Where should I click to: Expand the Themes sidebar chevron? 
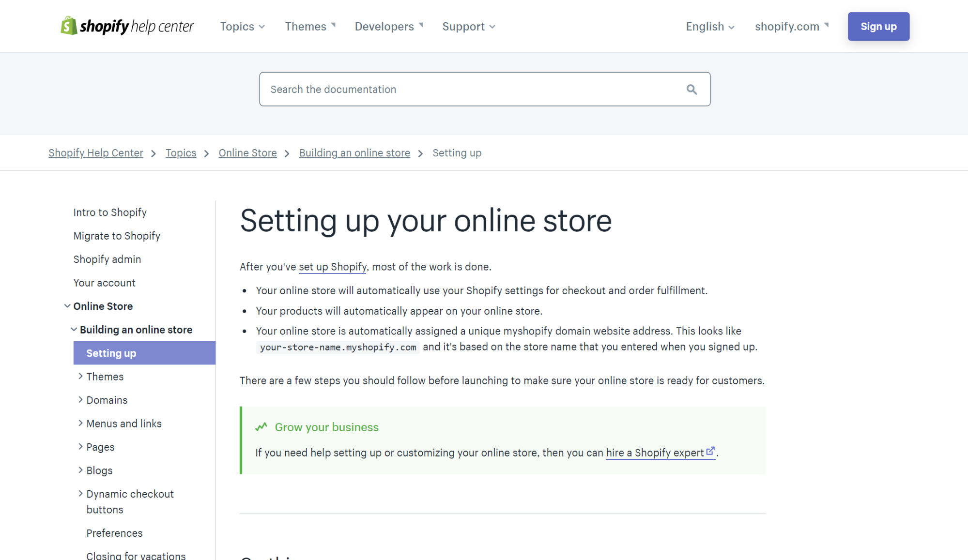tap(80, 376)
